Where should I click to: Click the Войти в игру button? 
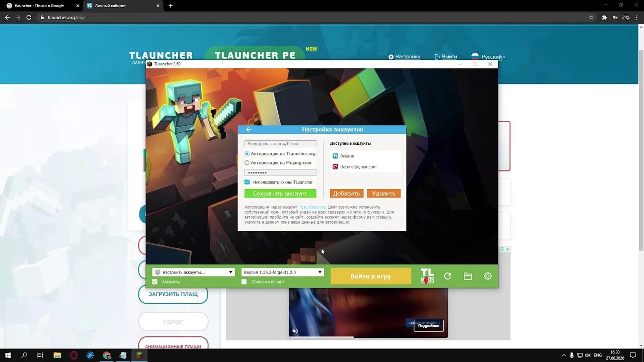(371, 276)
